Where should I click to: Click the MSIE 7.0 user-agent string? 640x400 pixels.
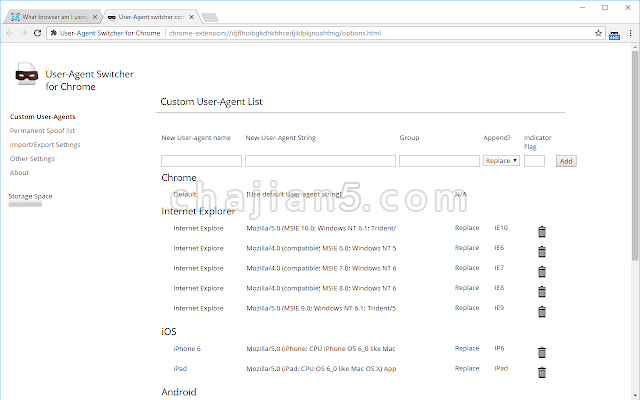(x=321, y=268)
